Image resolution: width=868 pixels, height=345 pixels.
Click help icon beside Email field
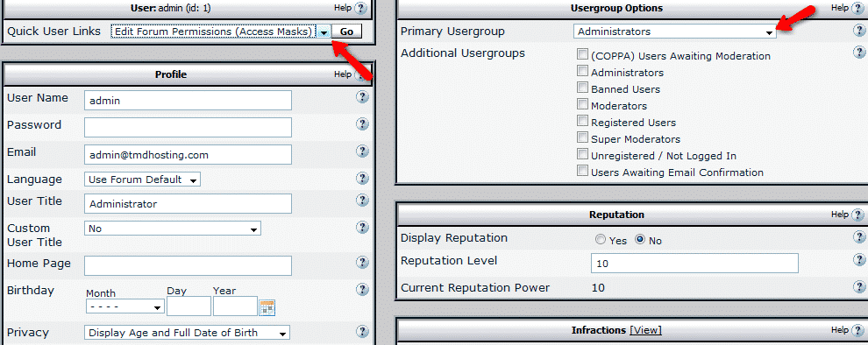[x=362, y=151]
